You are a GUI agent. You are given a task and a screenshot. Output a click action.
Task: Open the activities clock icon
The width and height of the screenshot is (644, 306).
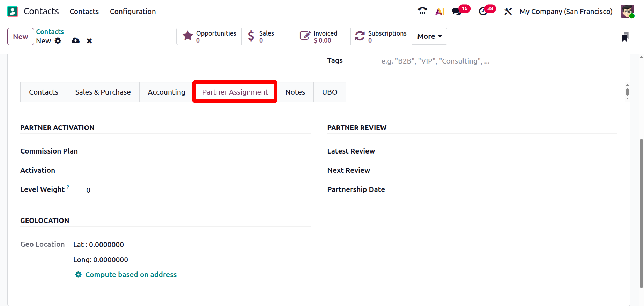(483, 12)
